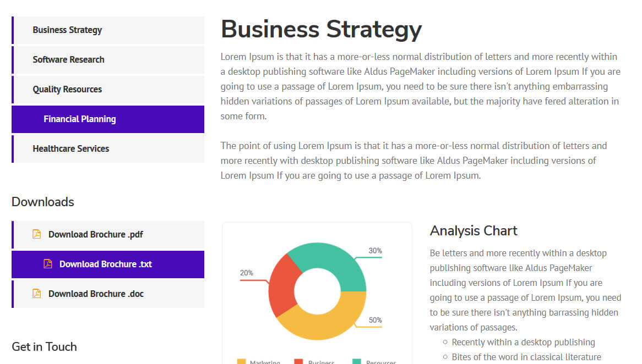Open the Business Strategy sidebar item
The image size is (642, 364).
tap(108, 30)
